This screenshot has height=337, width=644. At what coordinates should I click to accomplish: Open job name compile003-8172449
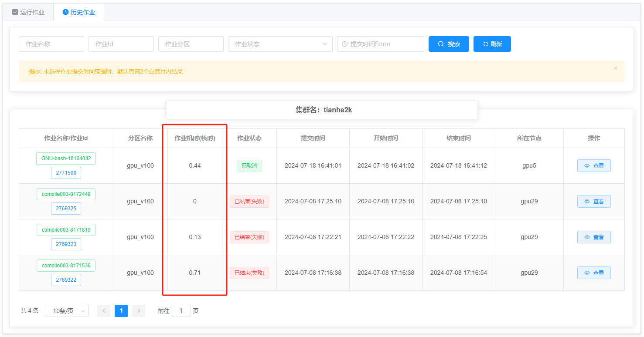(x=66, y=194)
